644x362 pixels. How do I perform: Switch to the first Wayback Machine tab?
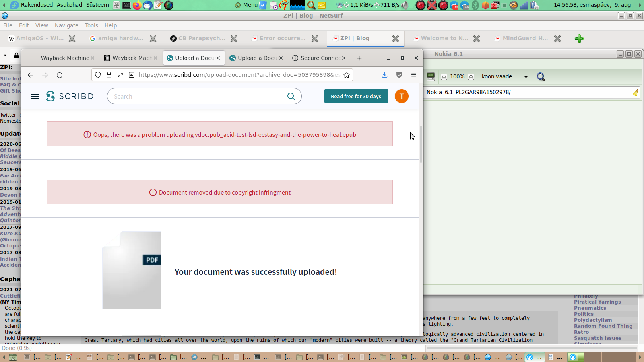[x=64, y=58]
